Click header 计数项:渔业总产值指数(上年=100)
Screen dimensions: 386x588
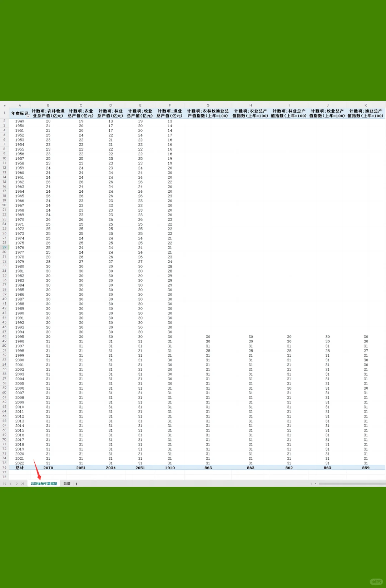click(366, 113)
